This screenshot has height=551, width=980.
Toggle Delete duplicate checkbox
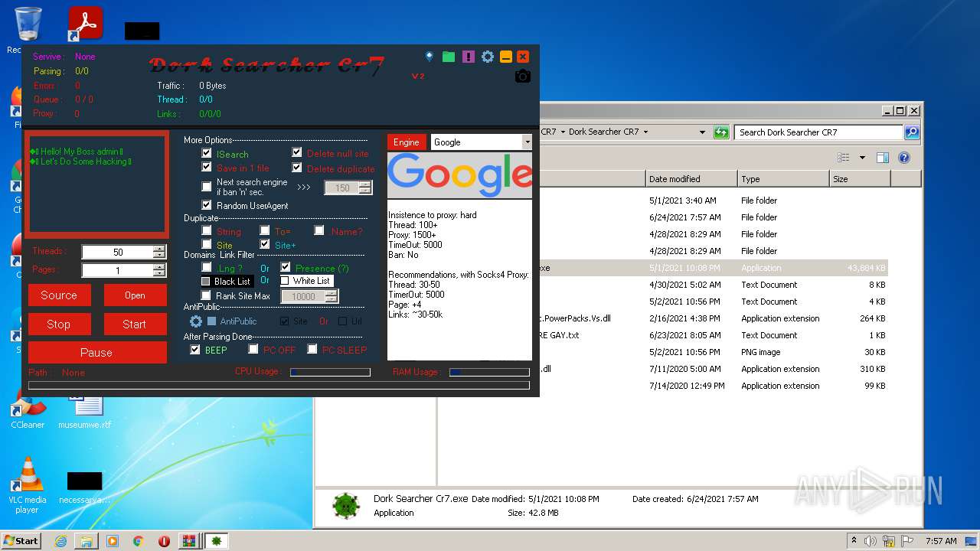(x=296, y=168)
